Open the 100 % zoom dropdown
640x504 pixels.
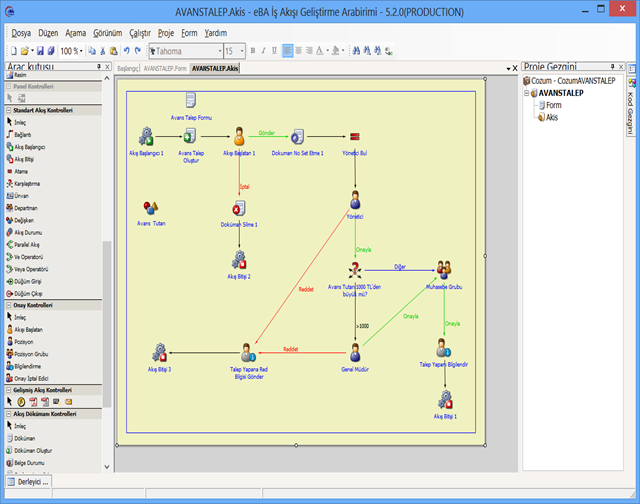(x=81, y=51)
